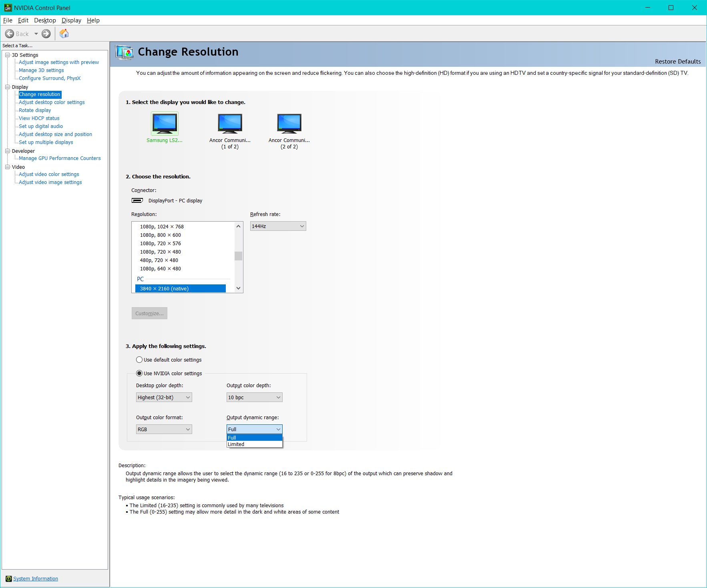The image size is (707, 588).
Task: Choose Limited in dynamic range list
Action: [255, 444]
